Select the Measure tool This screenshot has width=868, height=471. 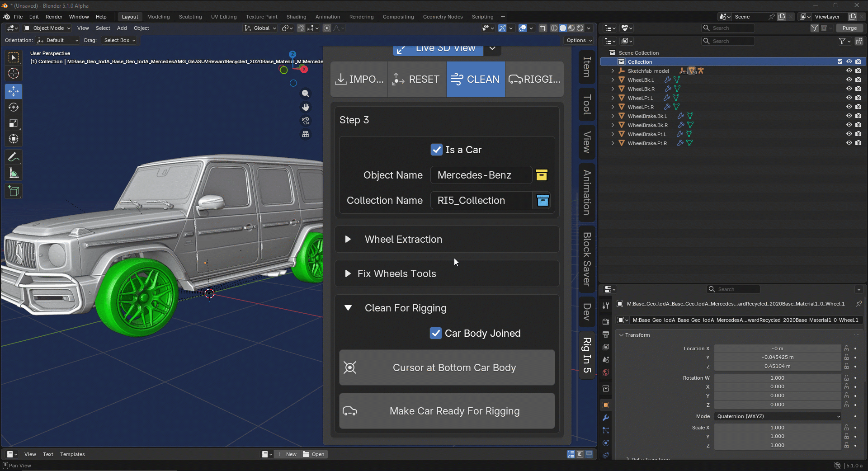coord(14,174)
